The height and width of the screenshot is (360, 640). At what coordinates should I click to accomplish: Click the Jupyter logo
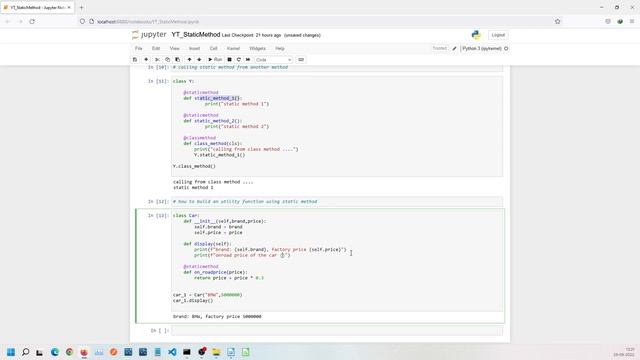click(x=149, y=35)
